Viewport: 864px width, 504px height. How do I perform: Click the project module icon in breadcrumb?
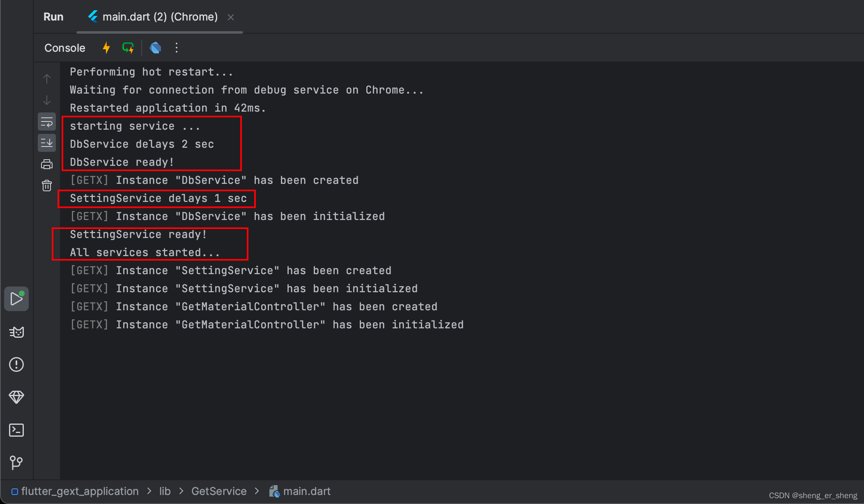15,491
